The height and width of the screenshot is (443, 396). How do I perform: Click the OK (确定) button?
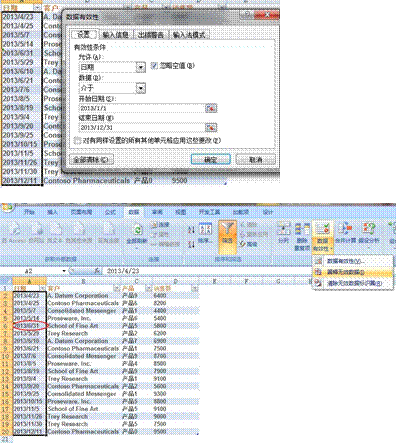click(211, 160)
